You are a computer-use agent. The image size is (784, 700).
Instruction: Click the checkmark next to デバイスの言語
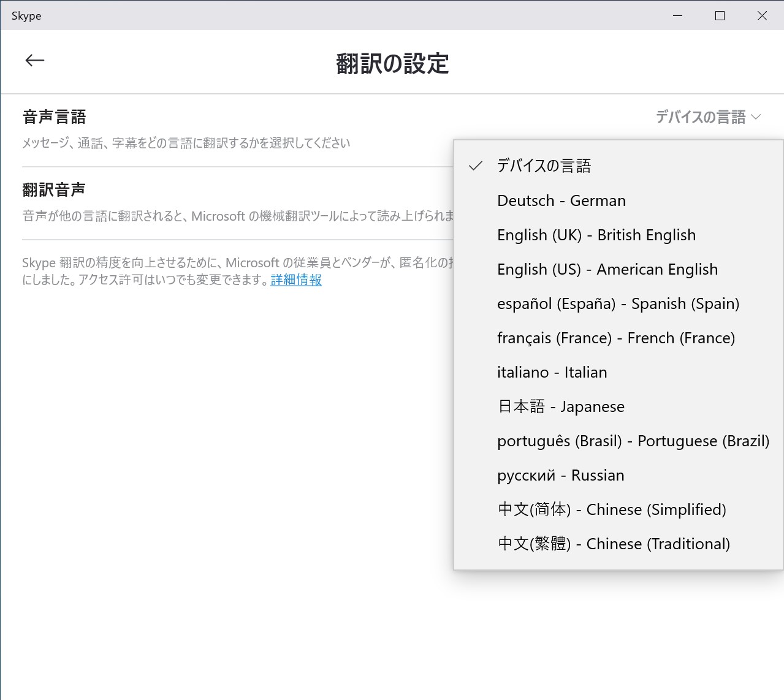pos(475,165)
